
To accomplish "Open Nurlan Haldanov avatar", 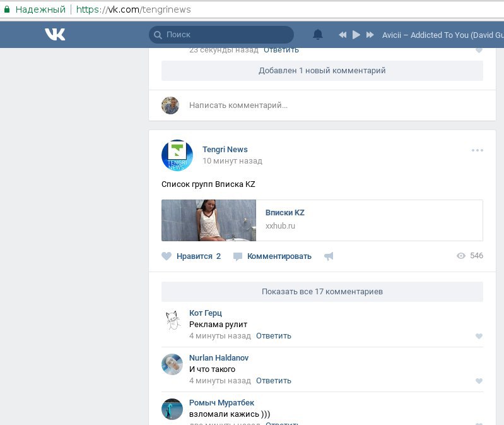I will 172,364.
